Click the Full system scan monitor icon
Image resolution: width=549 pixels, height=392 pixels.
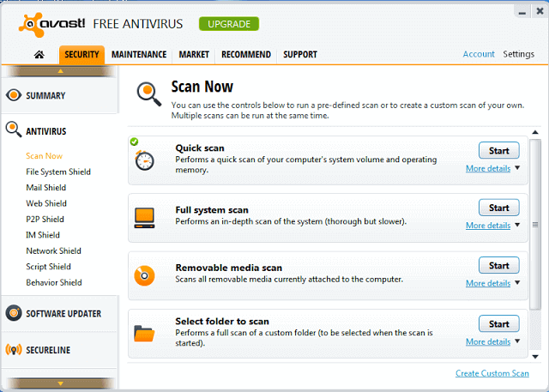pyautogui.click(x=145, y=217)
